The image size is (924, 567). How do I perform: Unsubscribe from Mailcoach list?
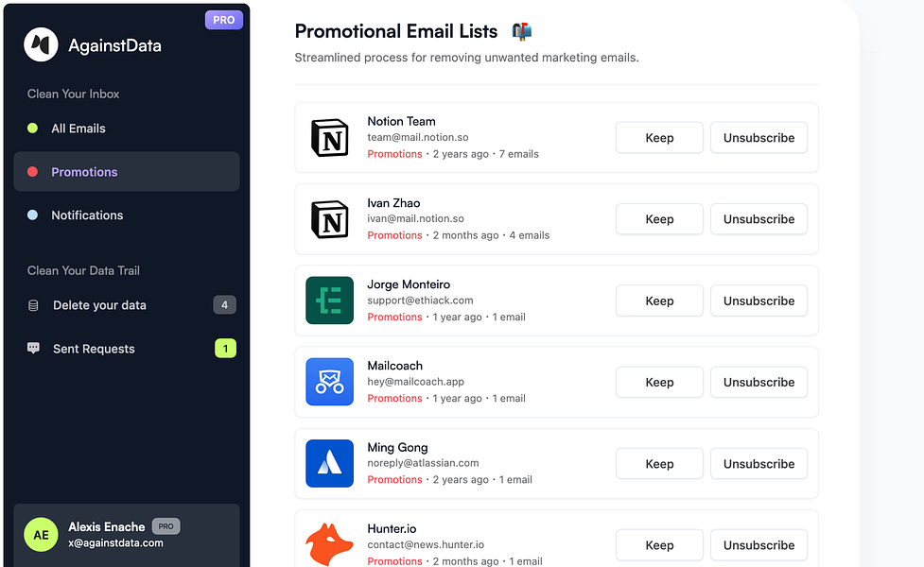click(759, 382)
